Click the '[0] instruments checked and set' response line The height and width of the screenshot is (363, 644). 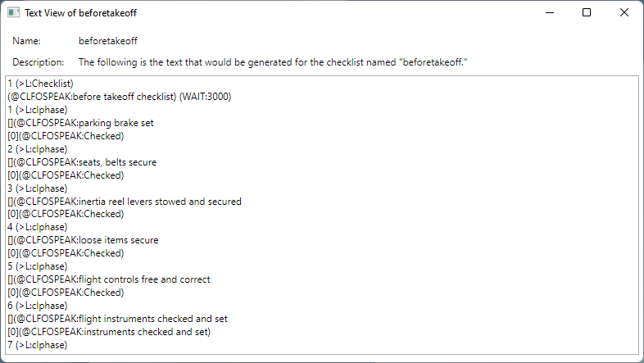coord(109,332)
